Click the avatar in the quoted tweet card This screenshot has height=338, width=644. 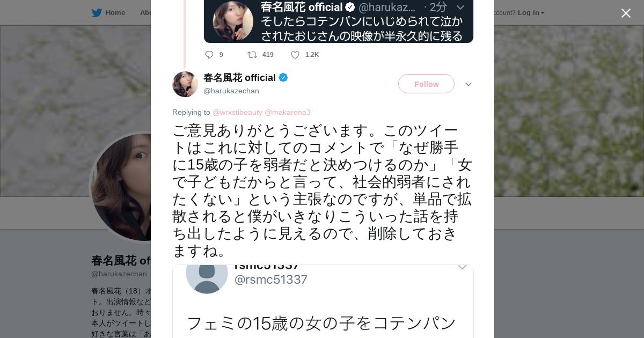tap(233, 21)
